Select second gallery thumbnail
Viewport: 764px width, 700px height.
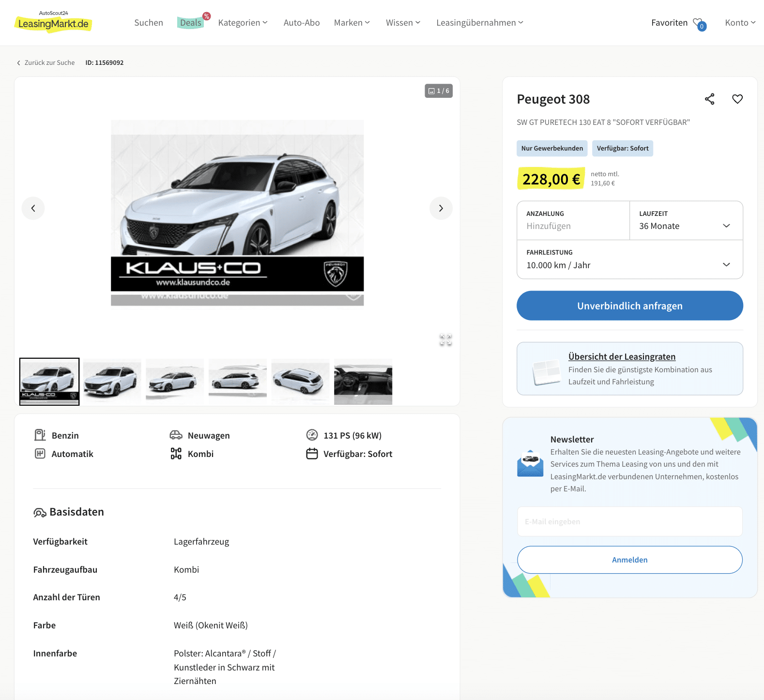112,381
